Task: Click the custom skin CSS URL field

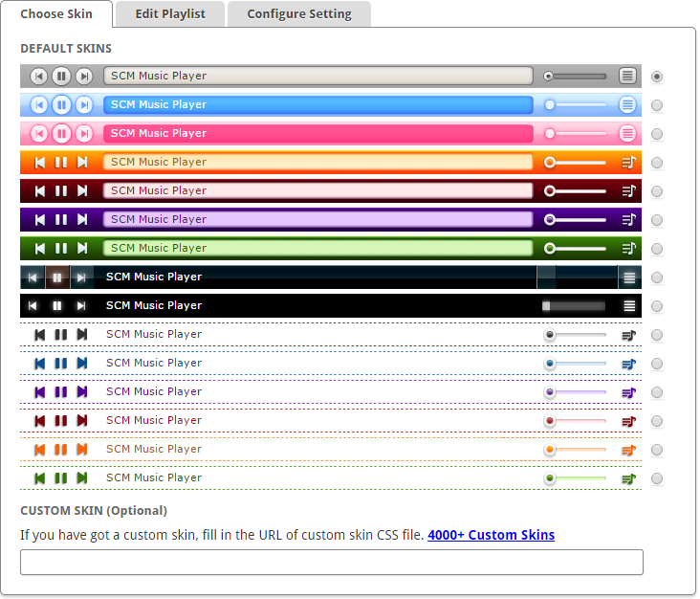Action: [332, 562]
